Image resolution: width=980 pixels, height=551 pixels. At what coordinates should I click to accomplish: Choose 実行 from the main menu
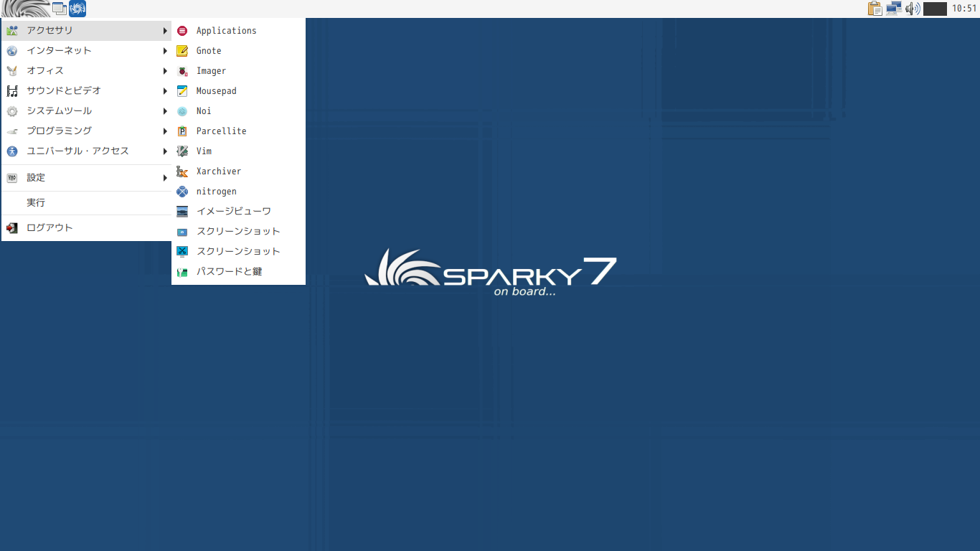coord(36,203)
